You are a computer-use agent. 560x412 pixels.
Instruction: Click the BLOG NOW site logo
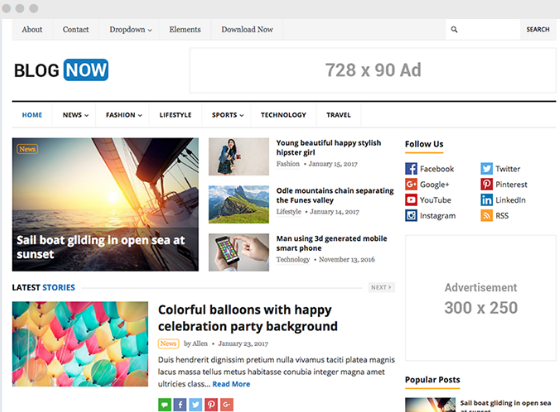click(x=61, y=70)
